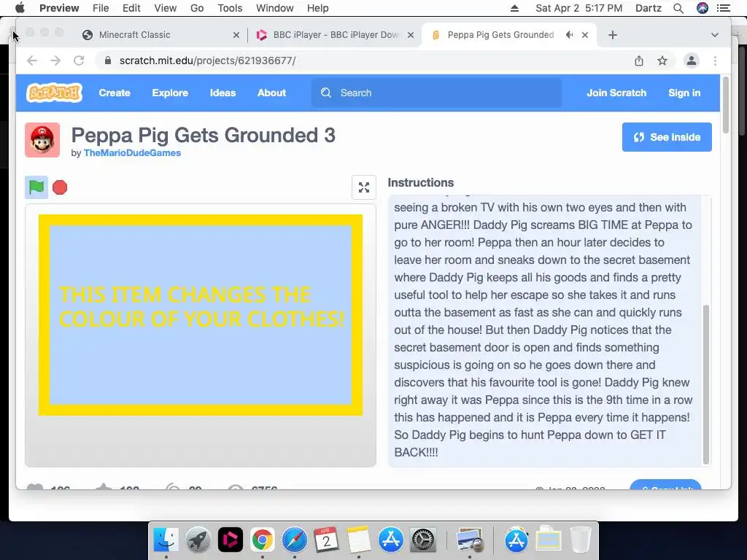Open Notes from the Dock

tap(359, 540)
